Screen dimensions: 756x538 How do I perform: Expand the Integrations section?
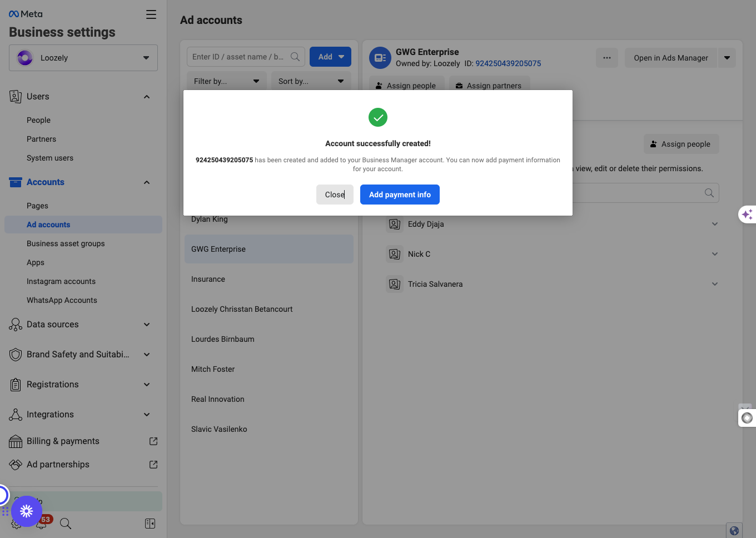tap(147, 415)
